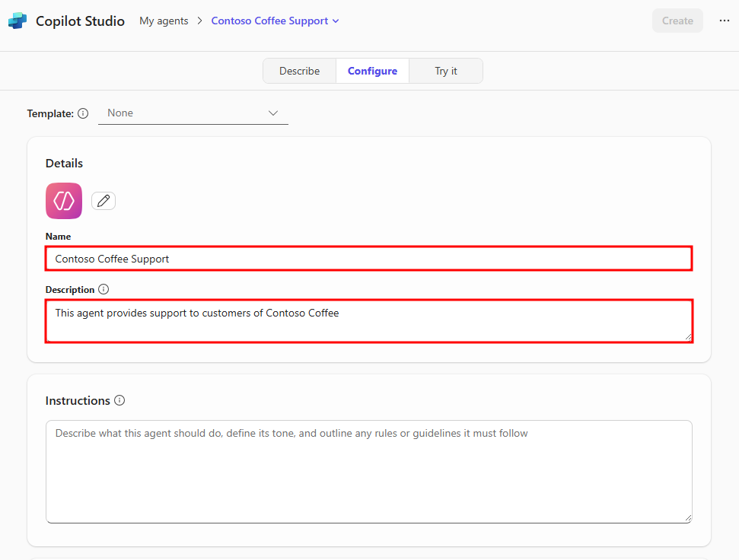Viewport: 739px width, 560px height.
Task: Click the Description box resize handle
Action: point(688,336)
